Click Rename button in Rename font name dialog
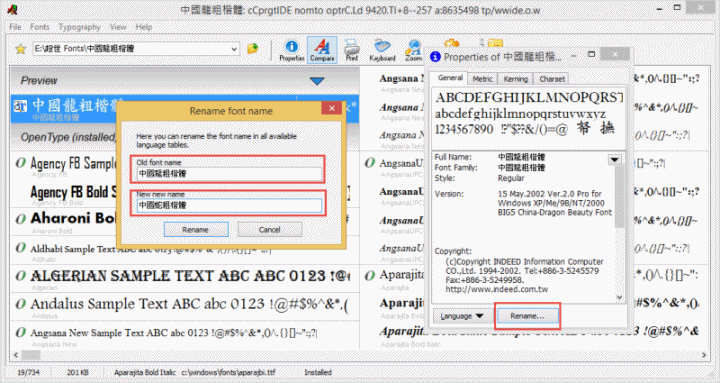The width and height of the screenshot is (720, 383). click(196, 230)
